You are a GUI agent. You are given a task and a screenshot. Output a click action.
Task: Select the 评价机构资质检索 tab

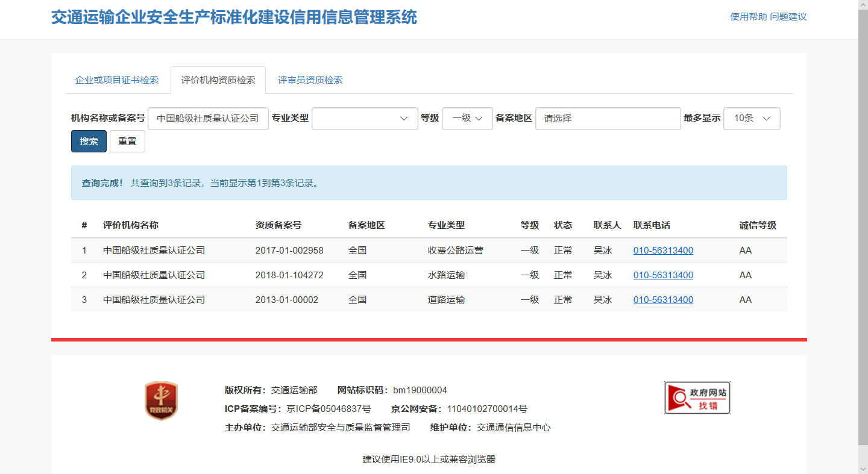(218, 80)
